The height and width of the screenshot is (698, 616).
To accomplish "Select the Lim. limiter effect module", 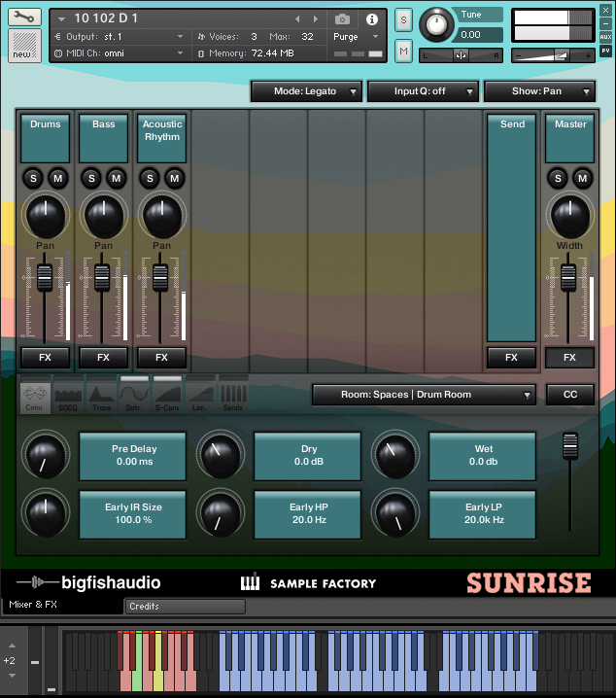I will coord(200,398).
